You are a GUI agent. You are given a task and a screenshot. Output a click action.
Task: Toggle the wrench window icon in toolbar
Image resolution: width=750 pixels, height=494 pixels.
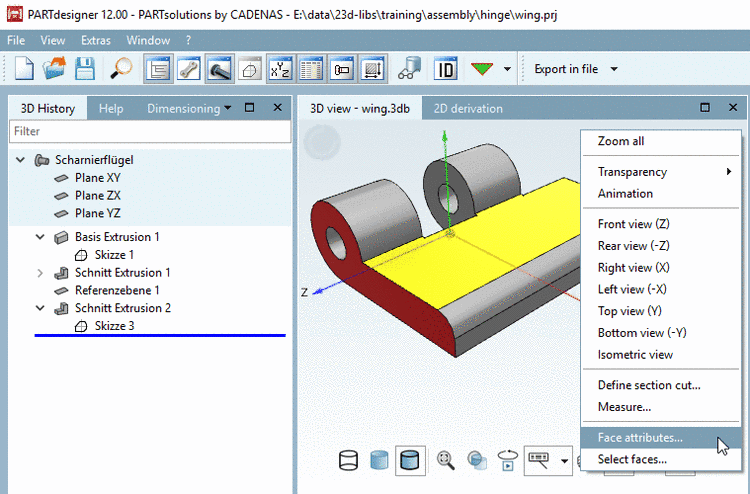[x=189, y=69]
